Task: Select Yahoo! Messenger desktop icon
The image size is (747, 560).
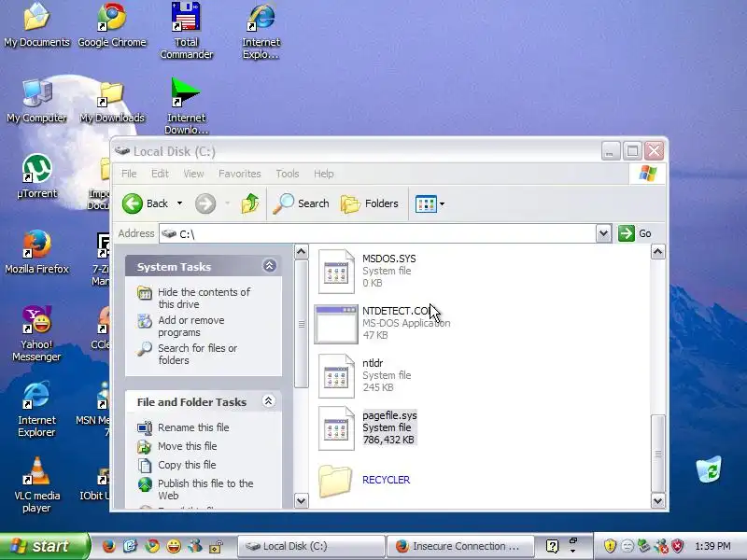Action: coord(36,333)
